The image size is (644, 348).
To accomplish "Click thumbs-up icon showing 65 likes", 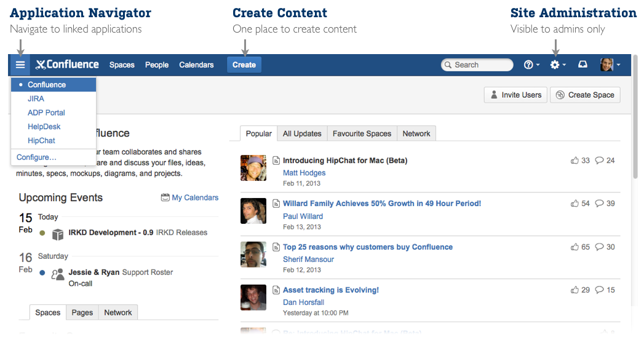I will [574, 247].
